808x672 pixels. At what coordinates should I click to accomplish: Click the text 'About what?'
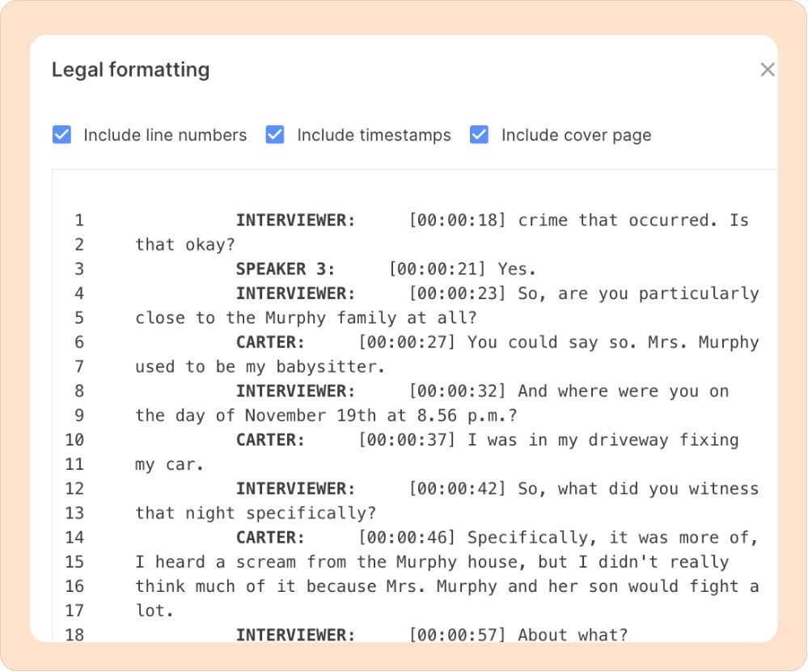pos(573,635)
